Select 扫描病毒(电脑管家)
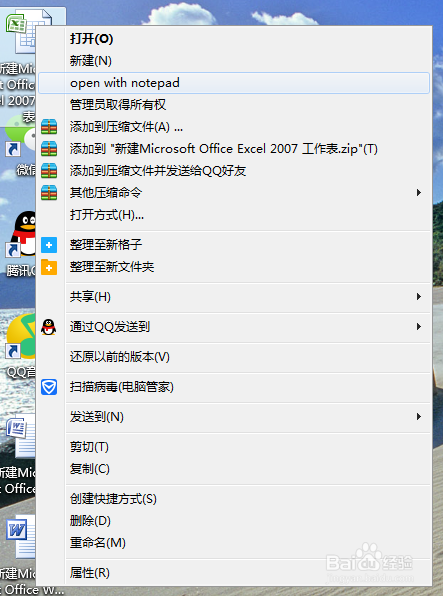 pyautogui.click(x=234, y=387)
